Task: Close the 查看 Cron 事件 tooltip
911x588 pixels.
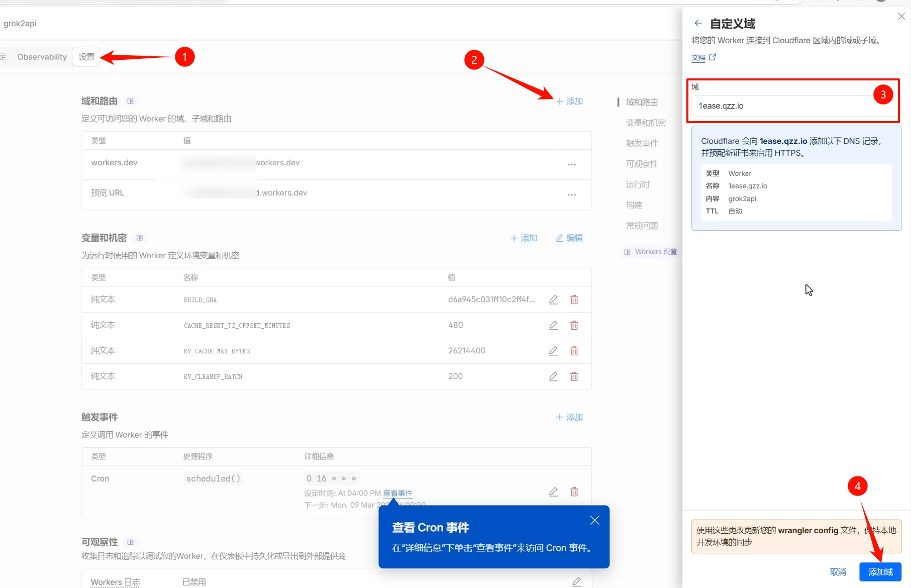Action: point(594,520)
